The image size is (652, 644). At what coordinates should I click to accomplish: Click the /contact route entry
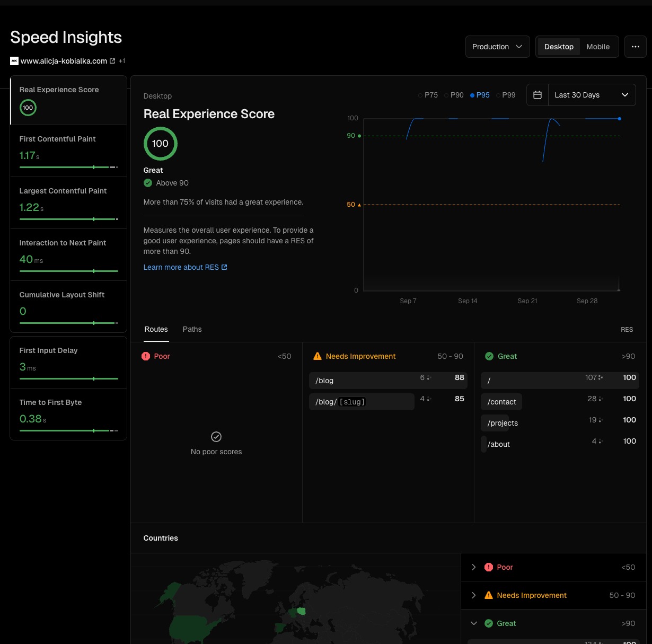(x=501, y=402)
